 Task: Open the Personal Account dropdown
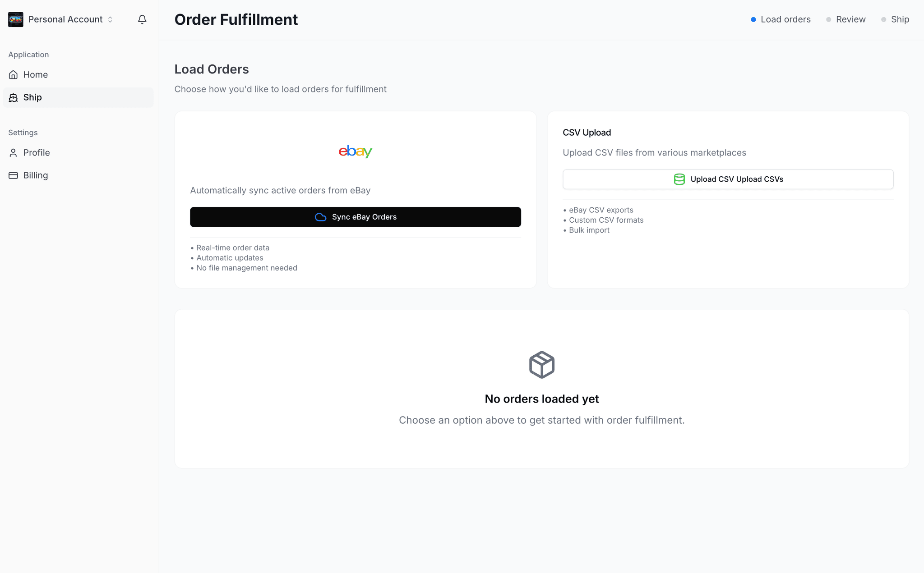point(65,19)
